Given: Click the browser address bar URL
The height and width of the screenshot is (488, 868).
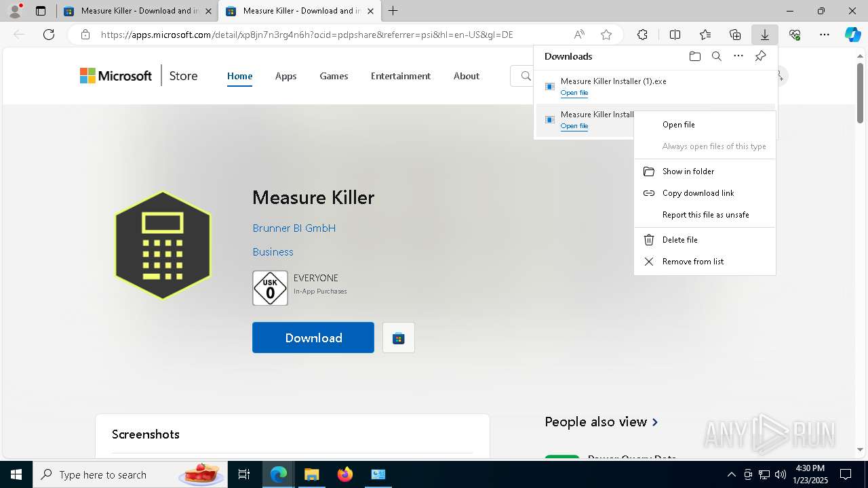Looking at the screenshot, I should coord(307,35).
